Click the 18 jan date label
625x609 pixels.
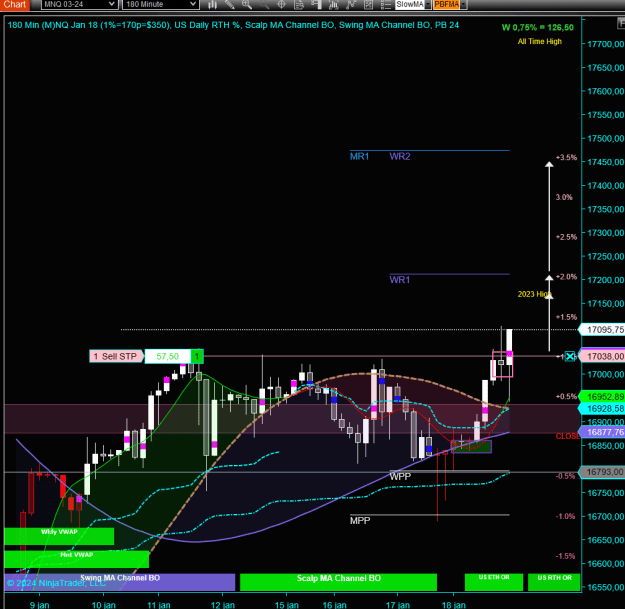pyautogui.click(x=454, y=605)
